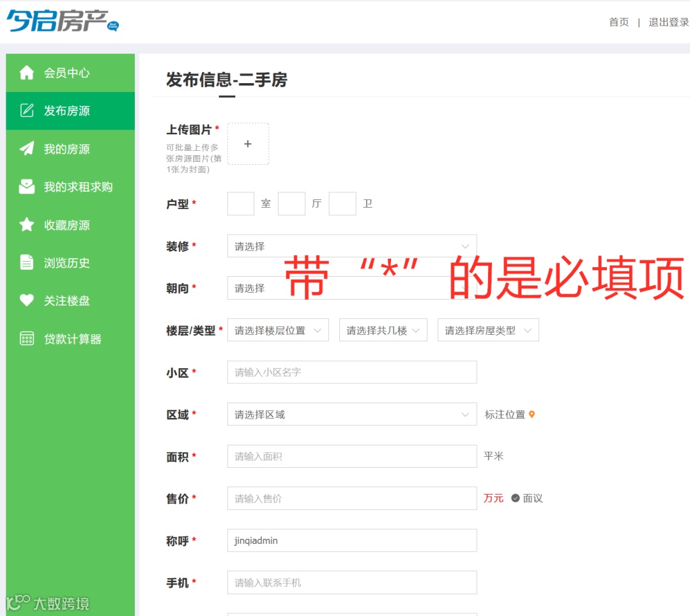Screen dimensions: 690x616
Task: Open 贷款计算器 in sidebar
Action: [70, 339]
